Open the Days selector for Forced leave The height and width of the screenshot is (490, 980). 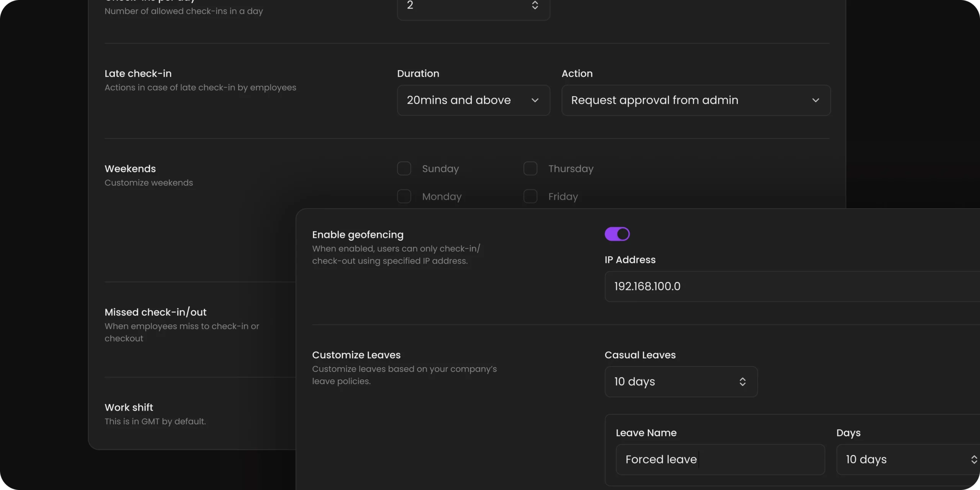(908, 459)
